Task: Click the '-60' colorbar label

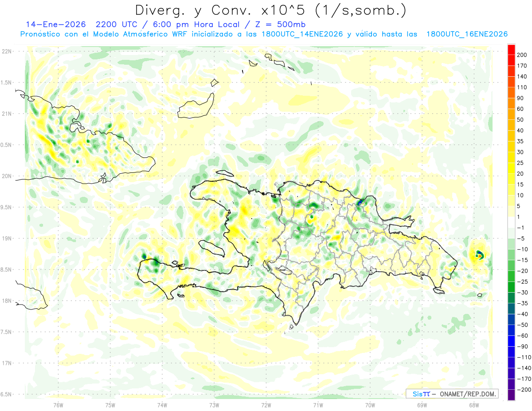Action: 523,336
